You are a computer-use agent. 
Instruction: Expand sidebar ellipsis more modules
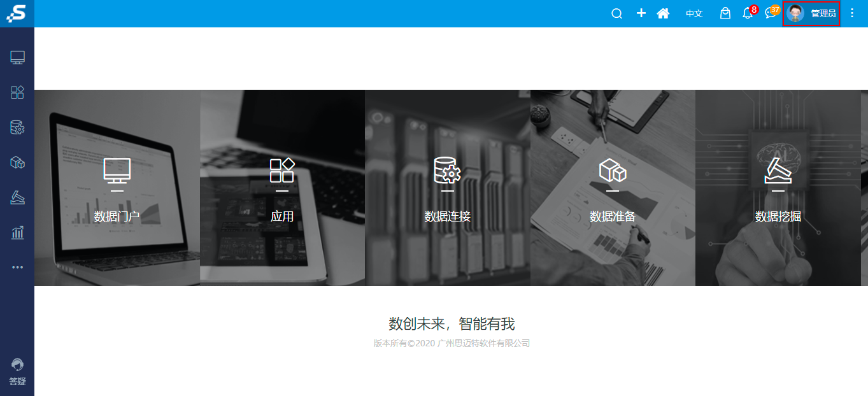tap(17, 267)
